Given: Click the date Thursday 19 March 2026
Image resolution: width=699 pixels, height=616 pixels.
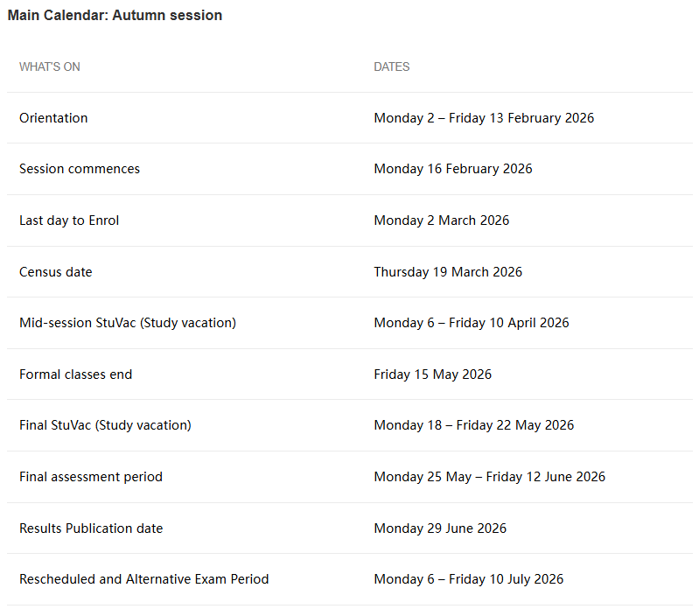Looking at the screenshot, I should [x=448, y=272].
